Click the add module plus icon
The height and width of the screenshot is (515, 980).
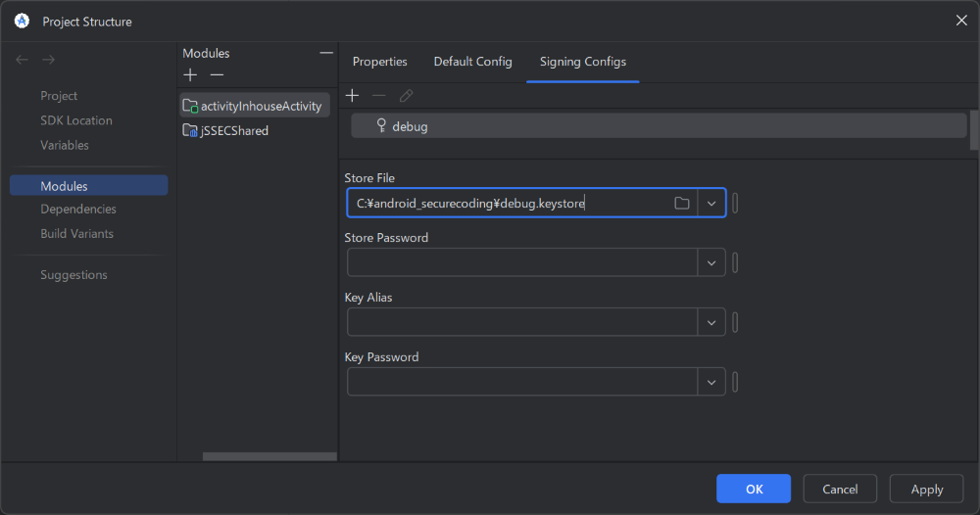190,75
